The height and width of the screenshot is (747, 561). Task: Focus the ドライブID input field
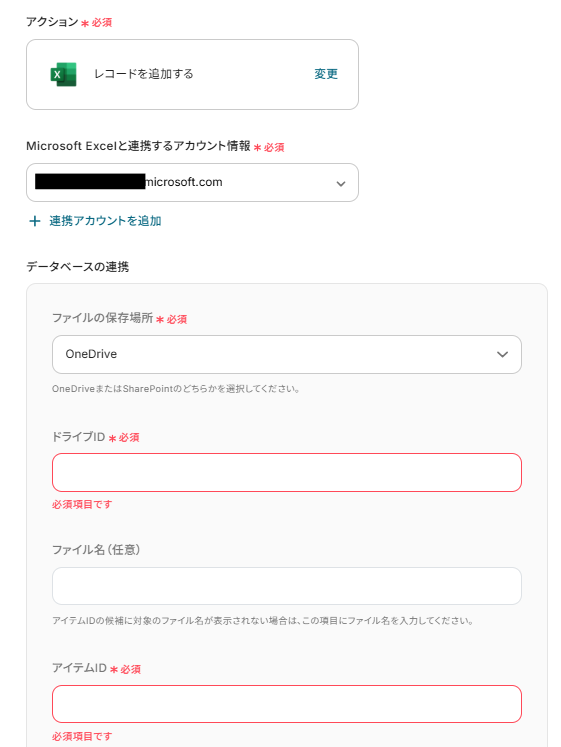pos(287,473)
